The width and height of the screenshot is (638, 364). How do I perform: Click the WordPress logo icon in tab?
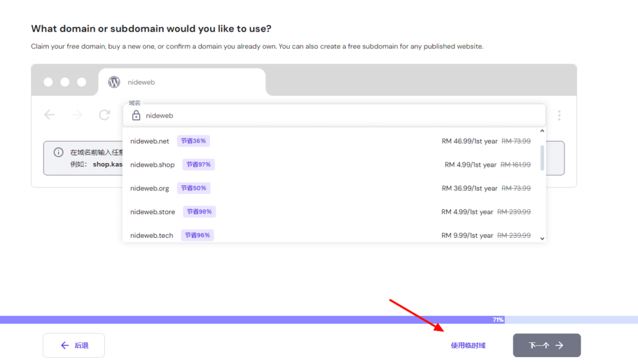click(x=114, y=82)
